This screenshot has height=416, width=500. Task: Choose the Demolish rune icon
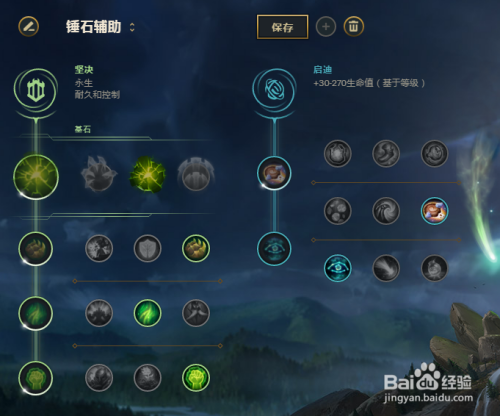point(99,248)
